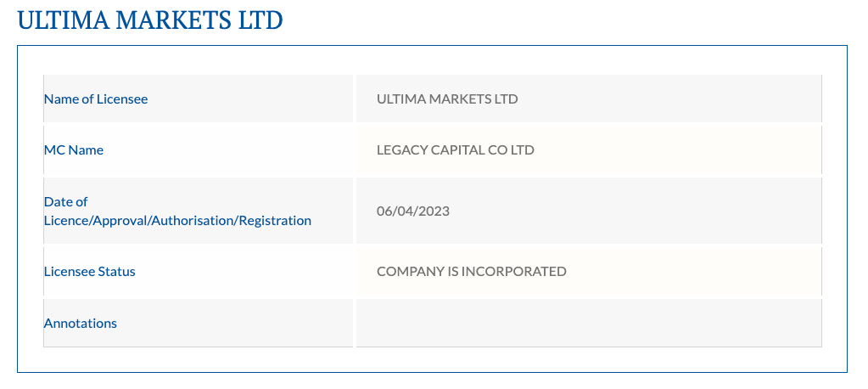
Task: Select the Name of Licensee label
Action: click(x=96, y=99)
